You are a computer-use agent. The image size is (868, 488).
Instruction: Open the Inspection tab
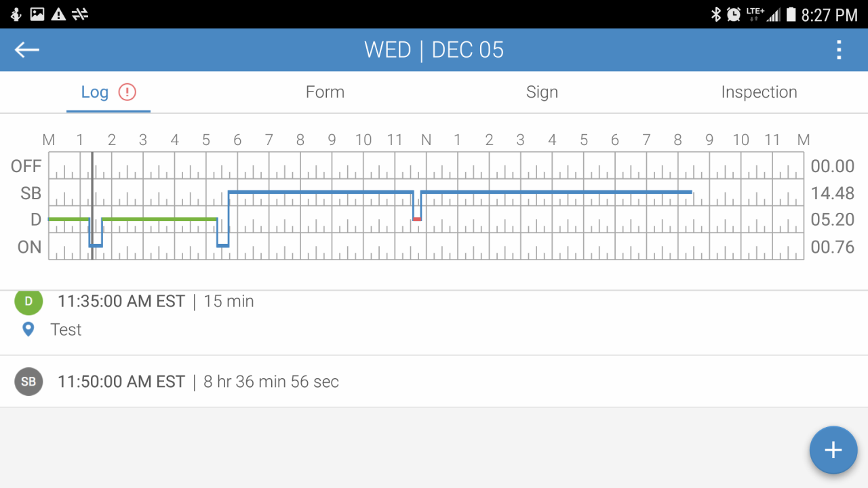pyautogui.click(x=759, y=92)
